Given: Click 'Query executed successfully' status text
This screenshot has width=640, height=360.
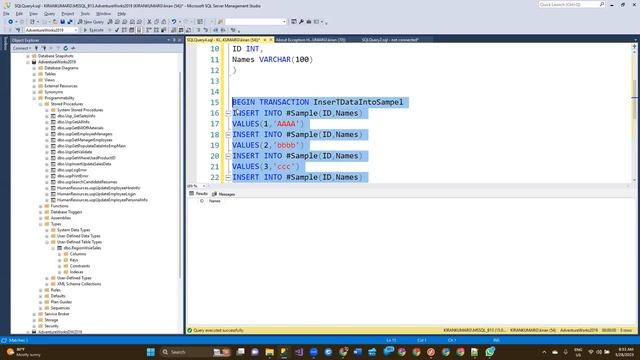Looking at the screenshot, I should tap(218, 330).
